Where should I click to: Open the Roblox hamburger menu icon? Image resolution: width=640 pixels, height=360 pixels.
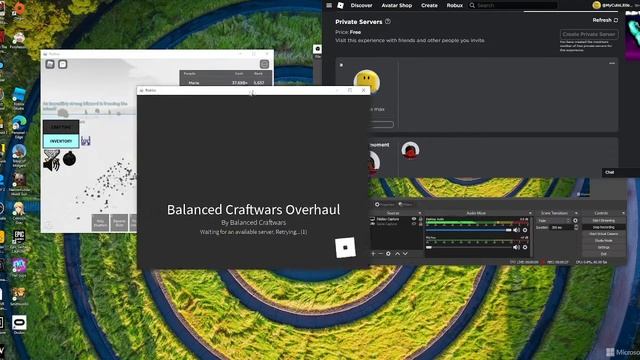pos(329,5)
